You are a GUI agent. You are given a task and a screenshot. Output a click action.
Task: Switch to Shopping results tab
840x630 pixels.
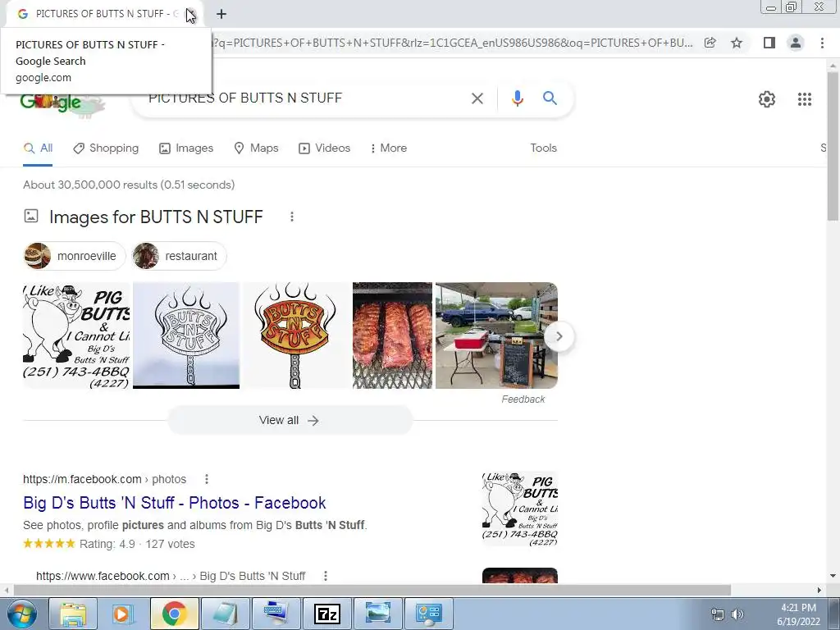click(106, 148)
